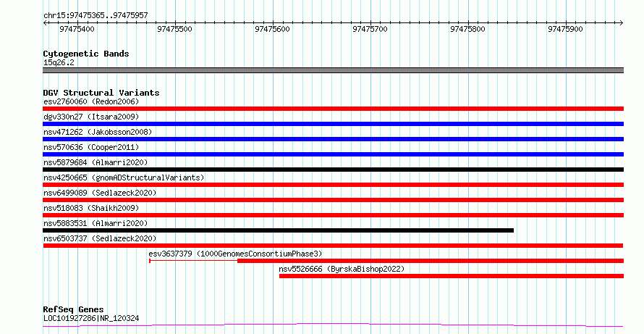
Task: Click the esv3637379 thick red bar
Action: coord(431,261)
